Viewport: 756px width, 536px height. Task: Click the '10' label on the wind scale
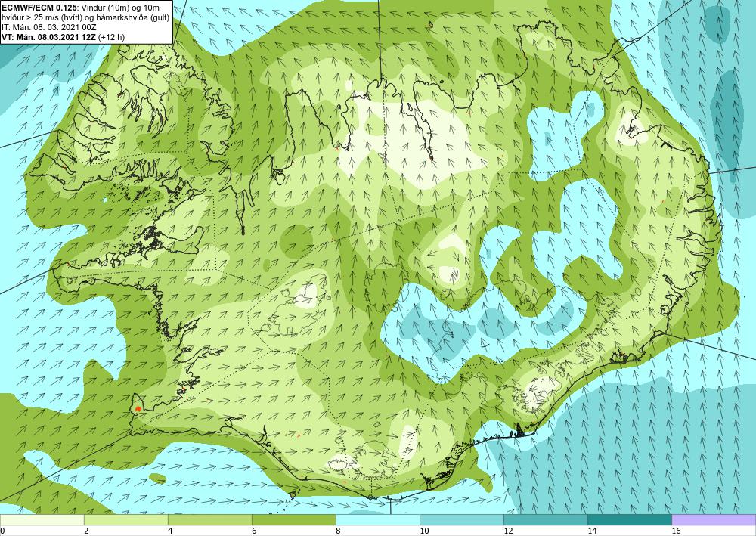[x=424, y=531]
